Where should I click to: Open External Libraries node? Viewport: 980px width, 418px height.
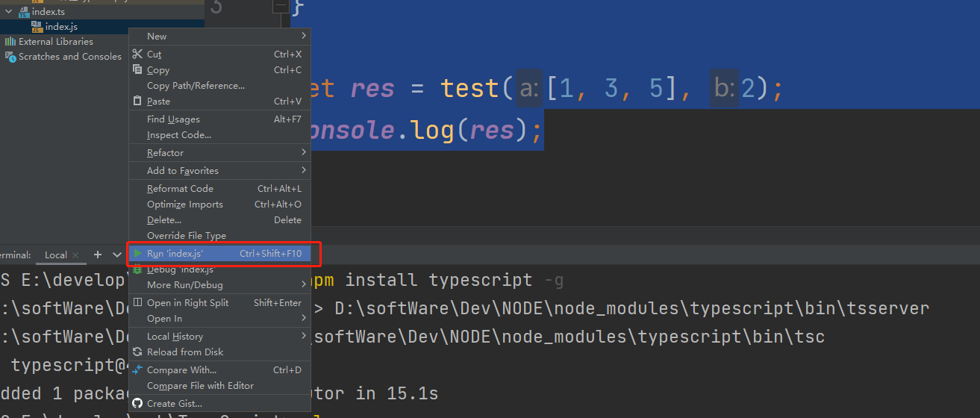coord(56,41)
